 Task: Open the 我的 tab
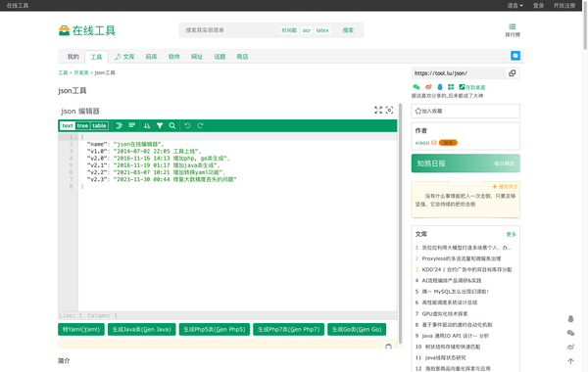pos(73,57)
